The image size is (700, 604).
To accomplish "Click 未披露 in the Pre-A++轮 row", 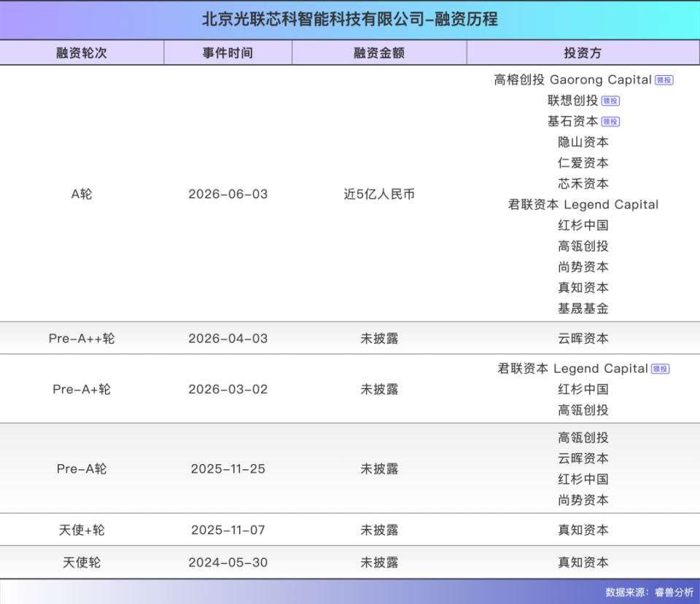I will [x=379, y=339].
